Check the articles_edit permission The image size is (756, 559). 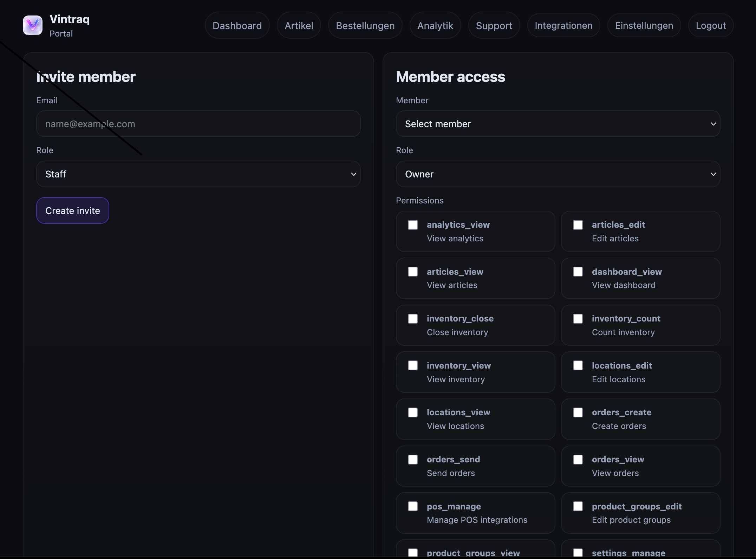tap(578, 225)
